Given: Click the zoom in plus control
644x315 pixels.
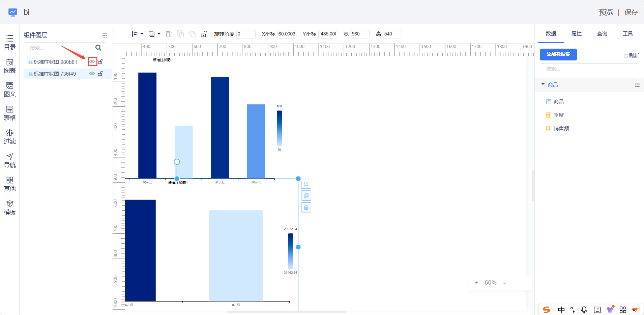Looking at the screenshot, I should click(476, 283).
